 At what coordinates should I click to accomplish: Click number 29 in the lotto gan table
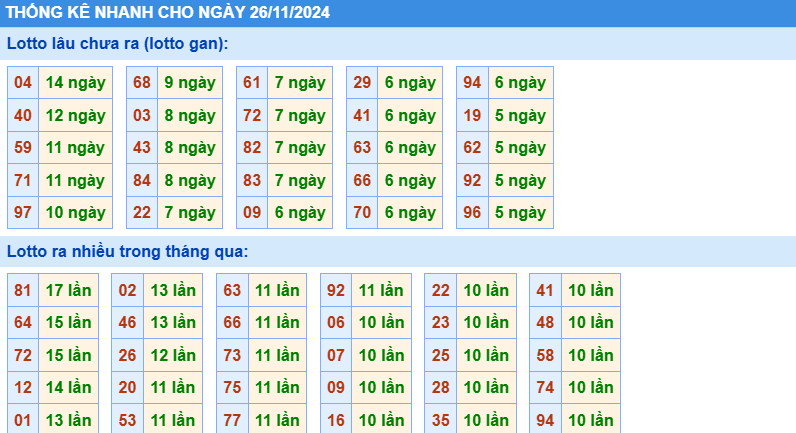pyautogui.click(x=362, y=83)
